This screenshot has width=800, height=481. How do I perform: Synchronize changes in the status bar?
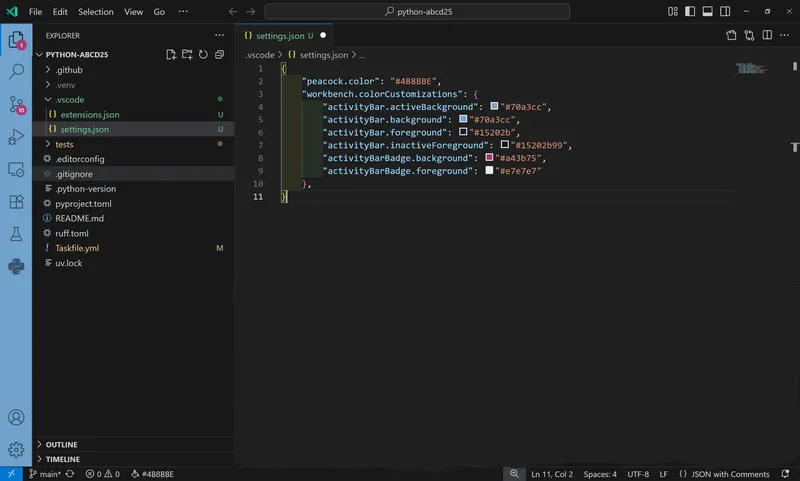point(70,474)
